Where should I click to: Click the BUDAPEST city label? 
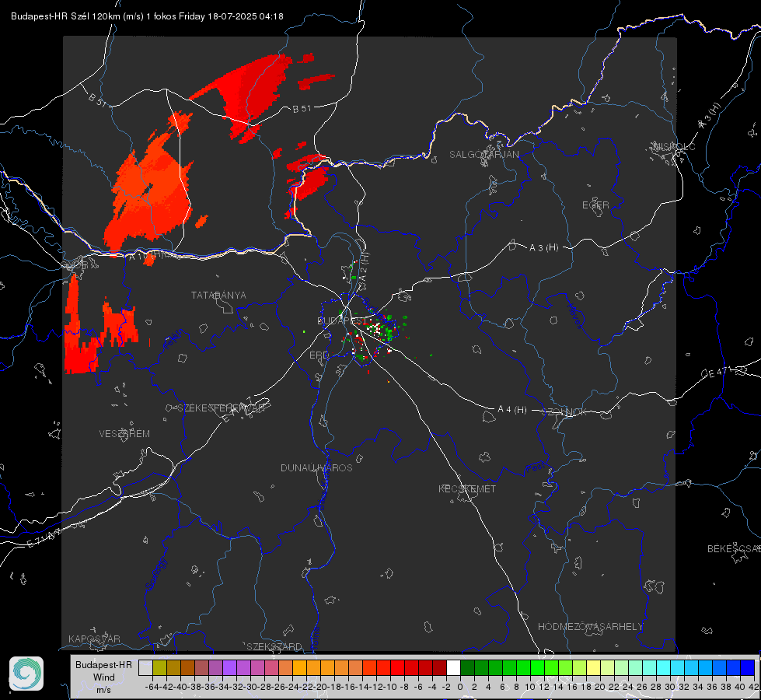pyautogui.click(x=342, y=320)
